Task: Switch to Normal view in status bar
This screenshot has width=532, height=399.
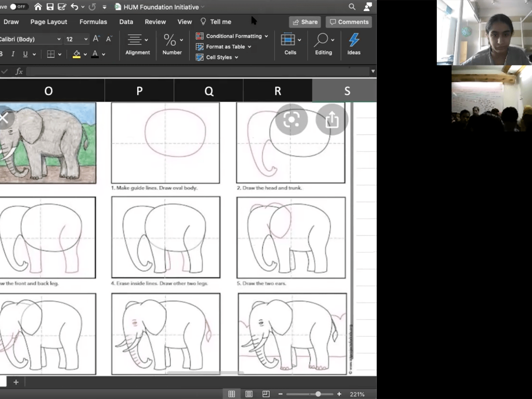Action: [x=232, y=394]
